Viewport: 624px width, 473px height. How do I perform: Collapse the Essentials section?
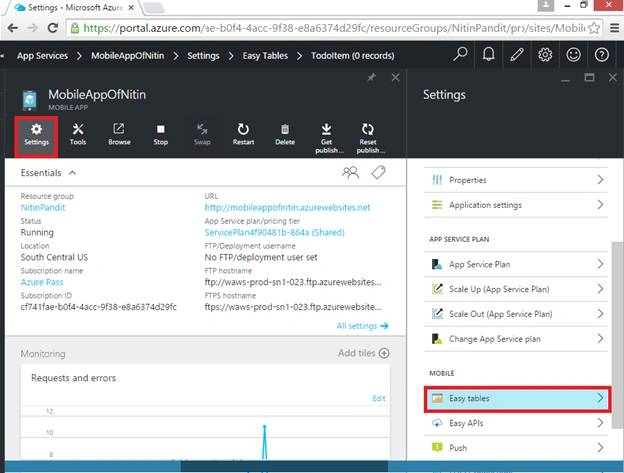click(72, 173)
